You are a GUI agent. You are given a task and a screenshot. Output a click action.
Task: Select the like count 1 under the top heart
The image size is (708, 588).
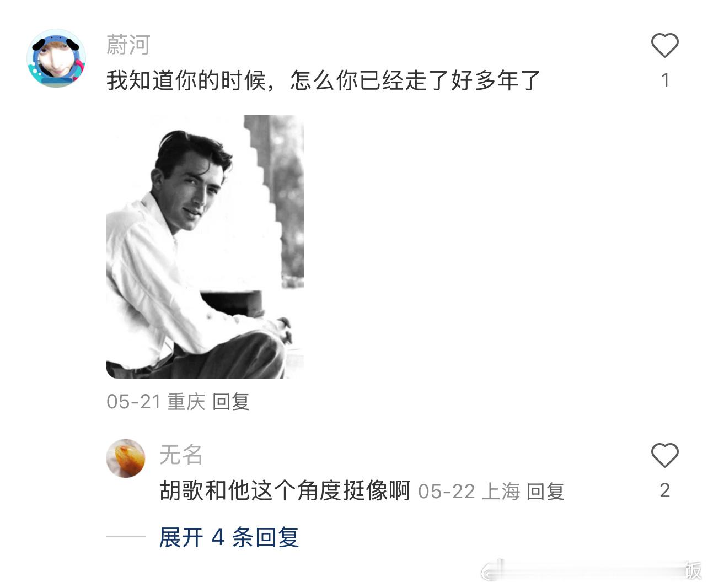pos(665,80)
